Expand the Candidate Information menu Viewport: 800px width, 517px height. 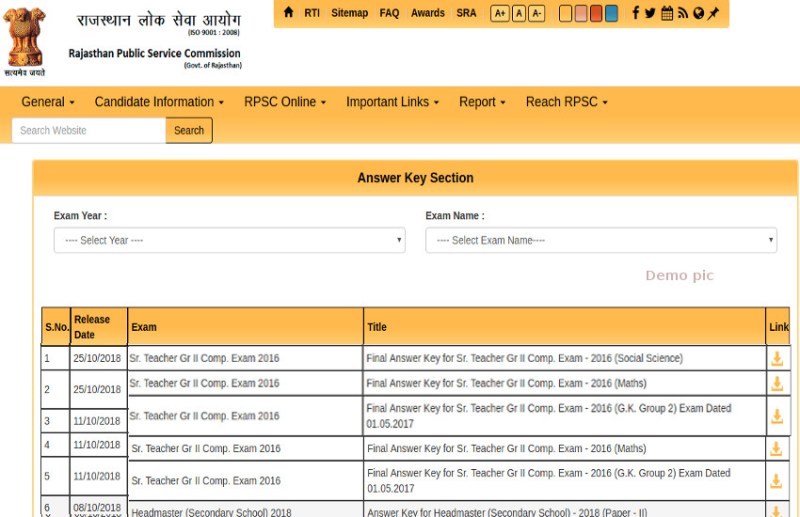pos(159,102)
